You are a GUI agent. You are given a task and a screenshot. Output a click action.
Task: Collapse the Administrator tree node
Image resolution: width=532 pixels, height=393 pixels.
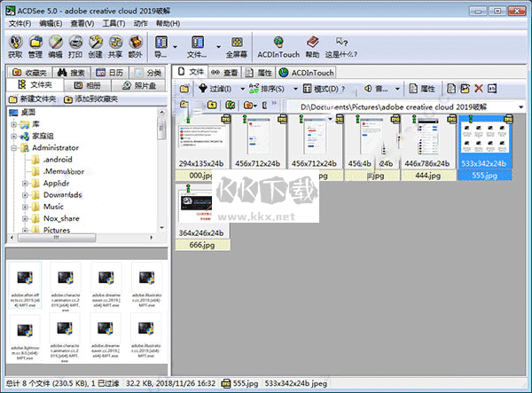[13, 148]
